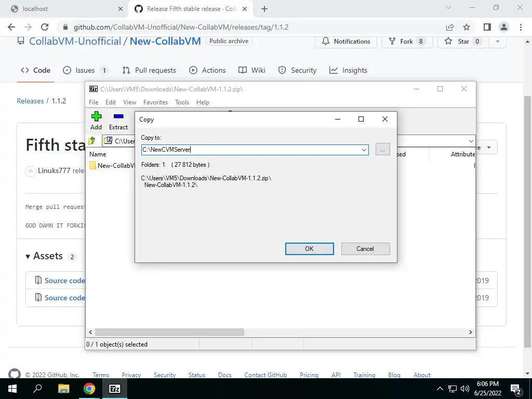The width and height of the screenshot is (532, 399).
Task: Click the browser forward arrow
Action: click(28, 27)
